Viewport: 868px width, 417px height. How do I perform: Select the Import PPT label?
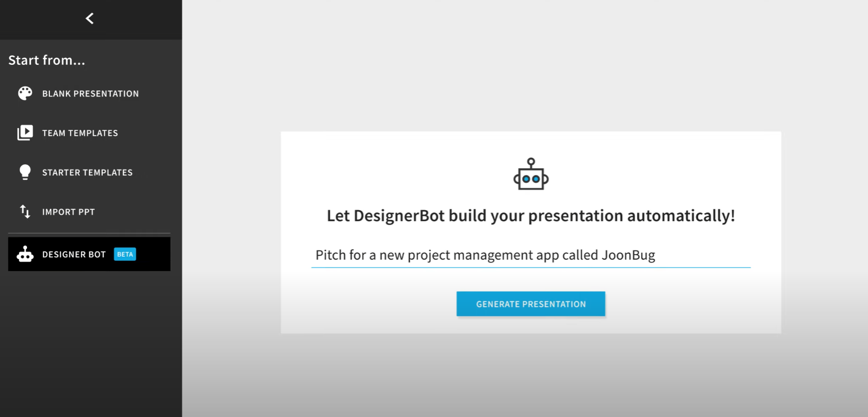68,212
